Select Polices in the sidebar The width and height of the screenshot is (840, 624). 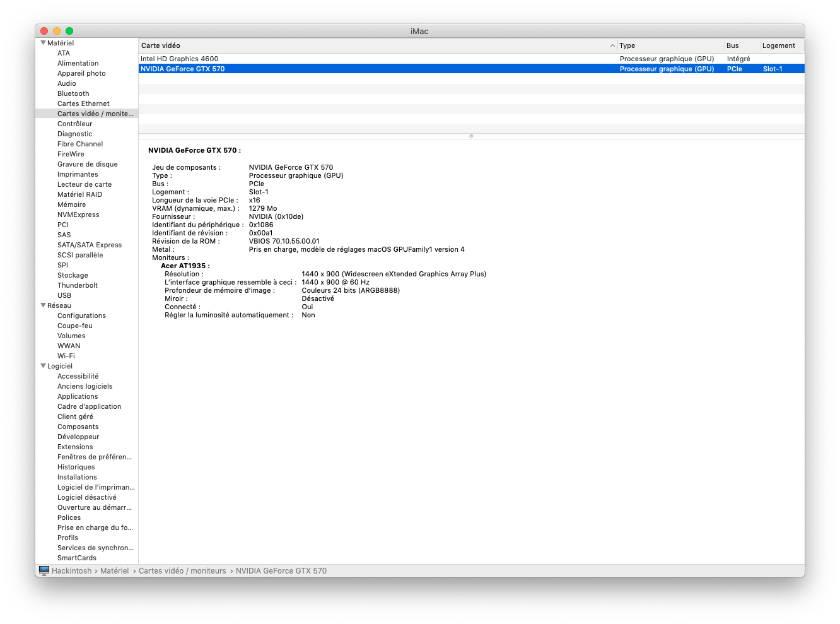point(69,517)
